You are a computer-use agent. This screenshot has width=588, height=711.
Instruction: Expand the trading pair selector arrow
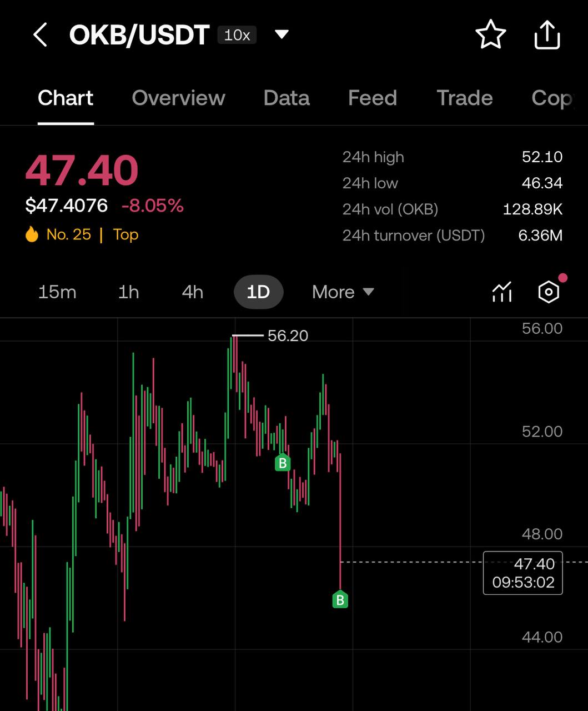click(x=282, y=35)
